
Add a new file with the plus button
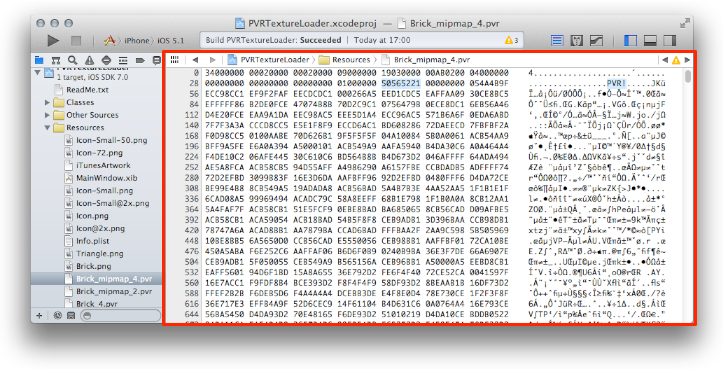coord(39,315)
